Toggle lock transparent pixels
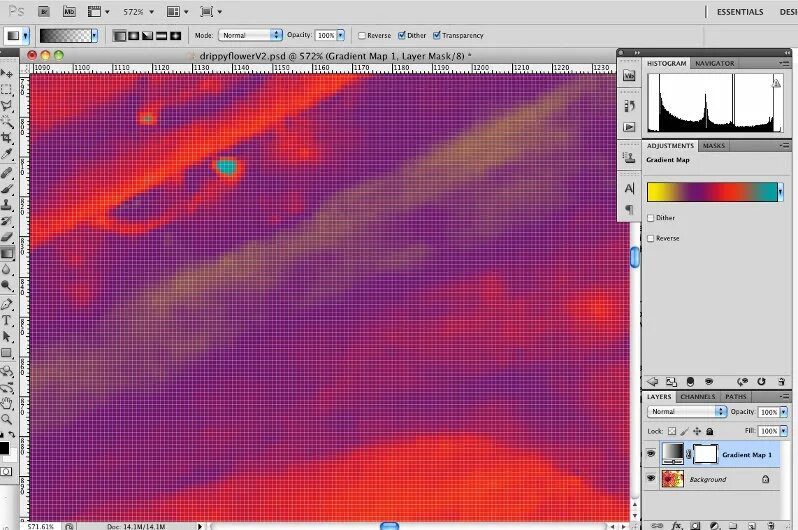 tap(672, 431)
